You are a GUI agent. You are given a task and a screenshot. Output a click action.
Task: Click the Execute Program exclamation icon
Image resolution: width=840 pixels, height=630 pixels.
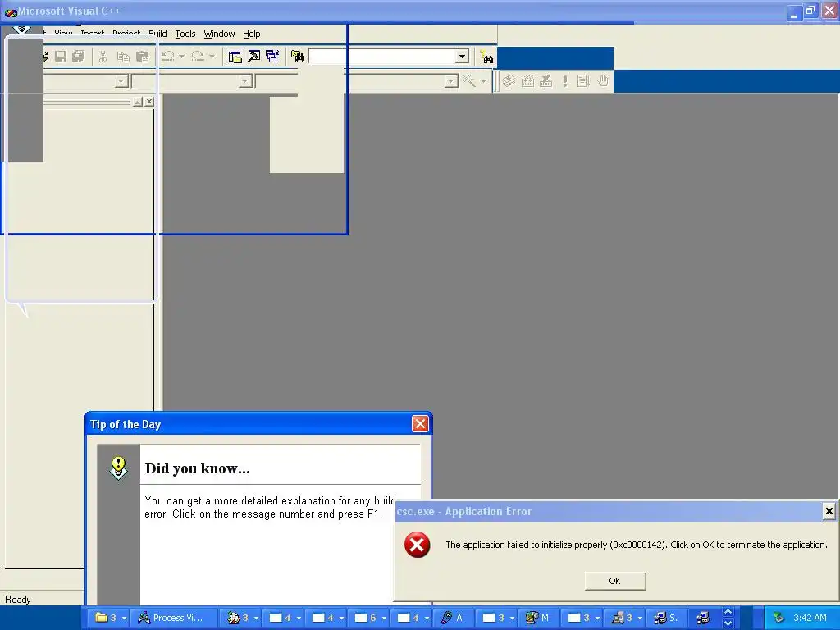(564, 81)
